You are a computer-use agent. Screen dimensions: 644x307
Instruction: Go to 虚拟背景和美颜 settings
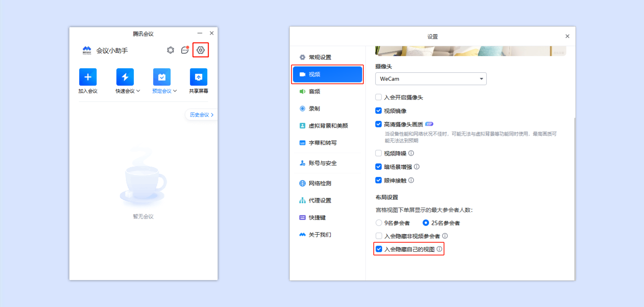(x=327, y=126)
